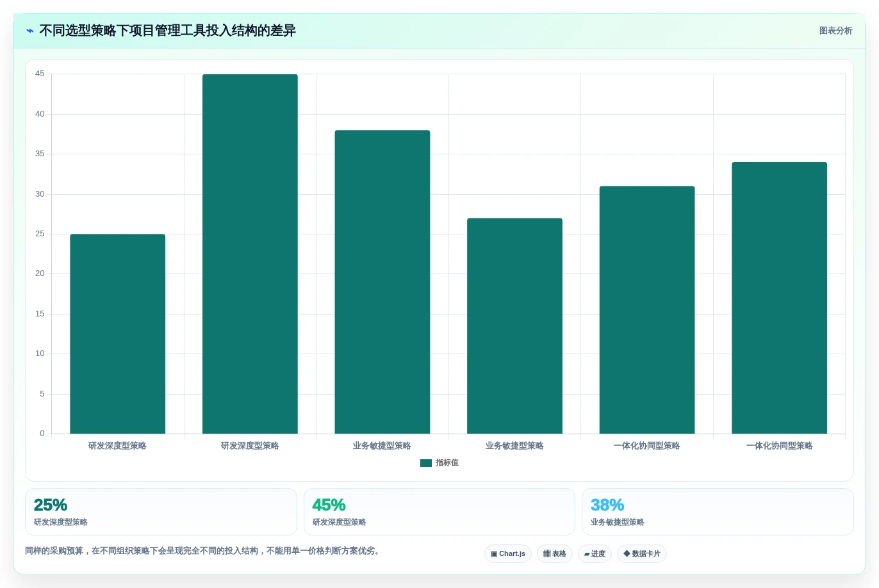Click the first bar valued 25
879x588 pixels.
coord(118,334)
